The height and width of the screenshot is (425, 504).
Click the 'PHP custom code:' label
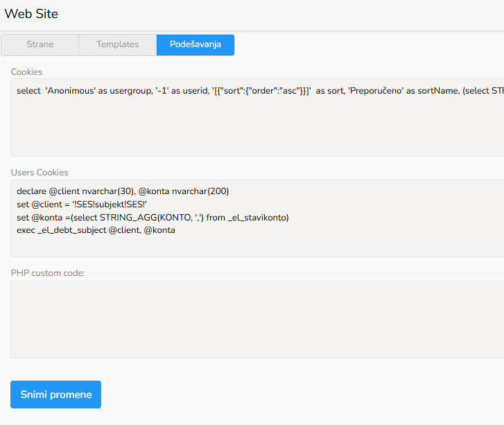click(48, 273)
